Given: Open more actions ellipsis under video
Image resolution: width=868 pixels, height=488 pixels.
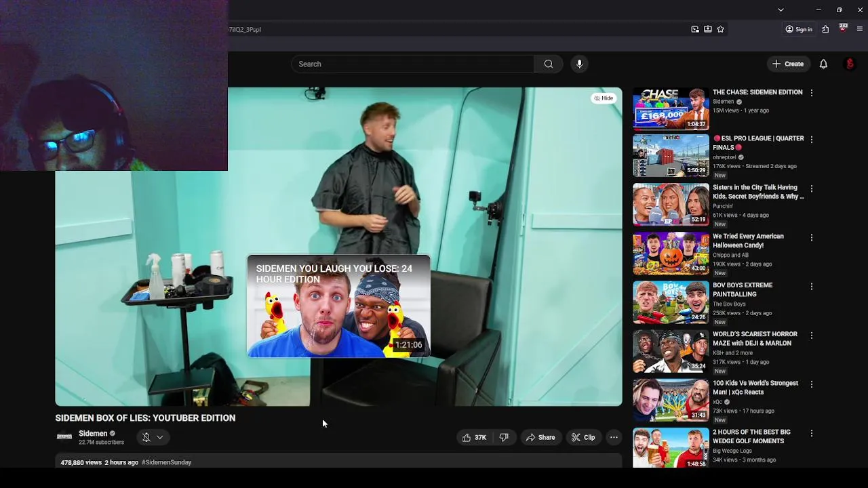Looking at the screenshot, I should tap(614, 438).
